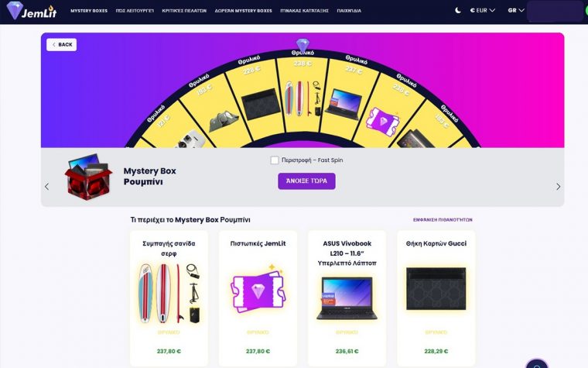Open the Θήκη Καρτών Gucci product card
The width and height of the screenshot is (588, 368).
(x=436, y=298)
